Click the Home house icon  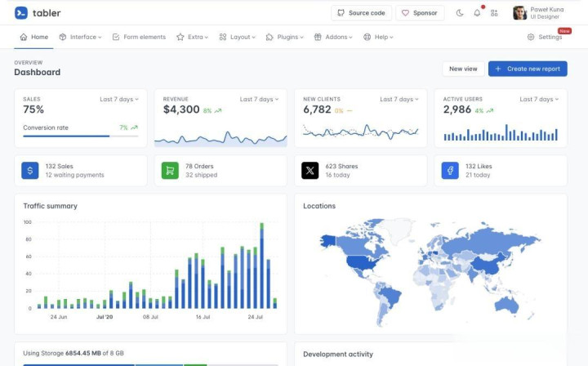point(24,37)
